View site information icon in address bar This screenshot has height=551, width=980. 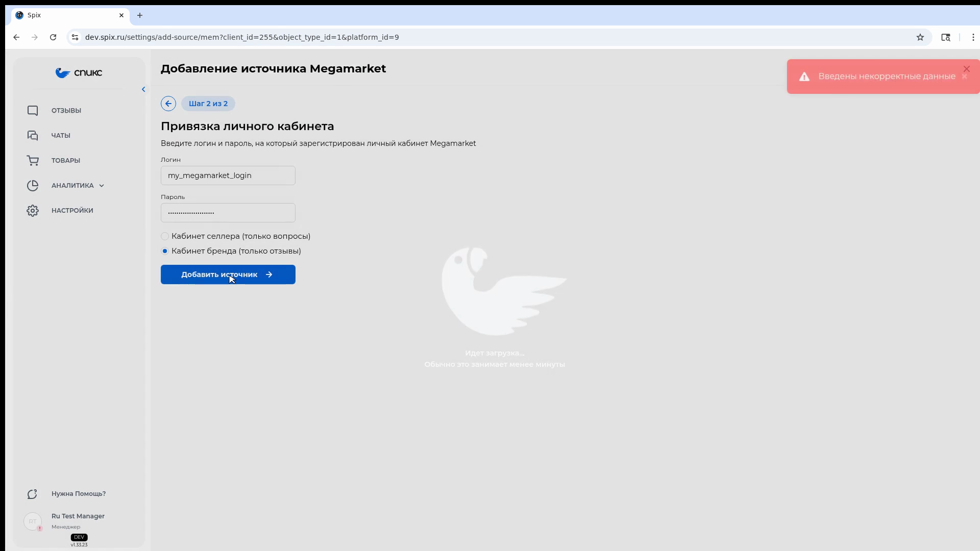[75, 37]
